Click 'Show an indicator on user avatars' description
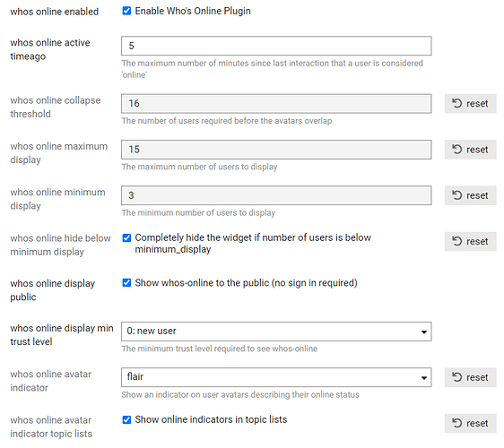The height and width of the screenshot is (448, 504). (x=240, y=394)
